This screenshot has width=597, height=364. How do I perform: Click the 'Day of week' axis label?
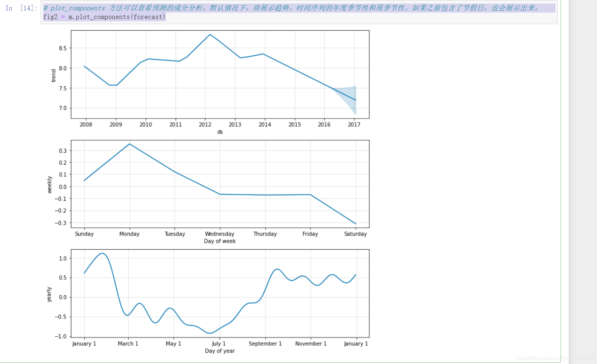click(x=220, y=241)
